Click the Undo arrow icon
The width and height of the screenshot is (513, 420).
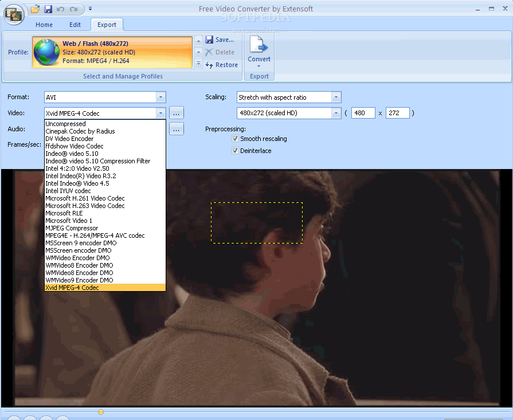(x=61, y=9)
